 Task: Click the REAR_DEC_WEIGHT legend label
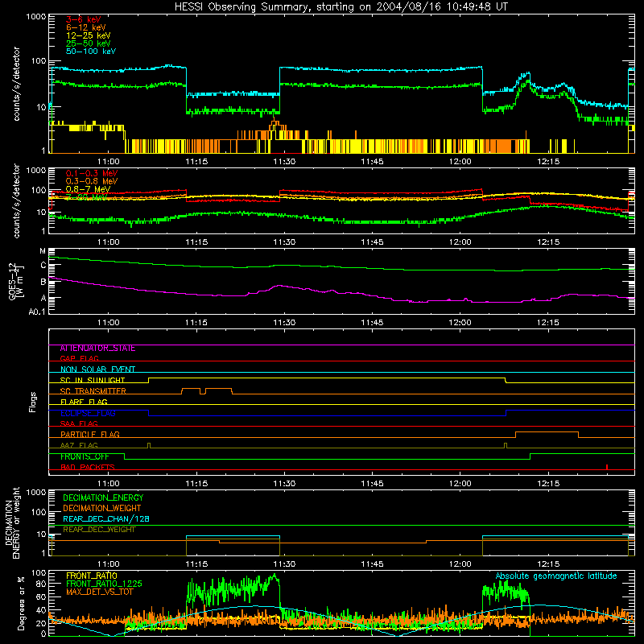click(99, 530)
